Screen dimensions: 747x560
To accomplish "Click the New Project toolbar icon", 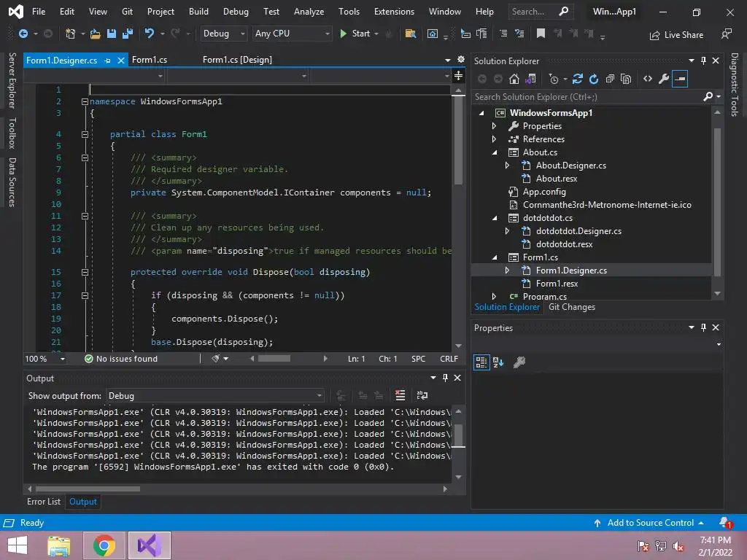I will pos(71,34).
